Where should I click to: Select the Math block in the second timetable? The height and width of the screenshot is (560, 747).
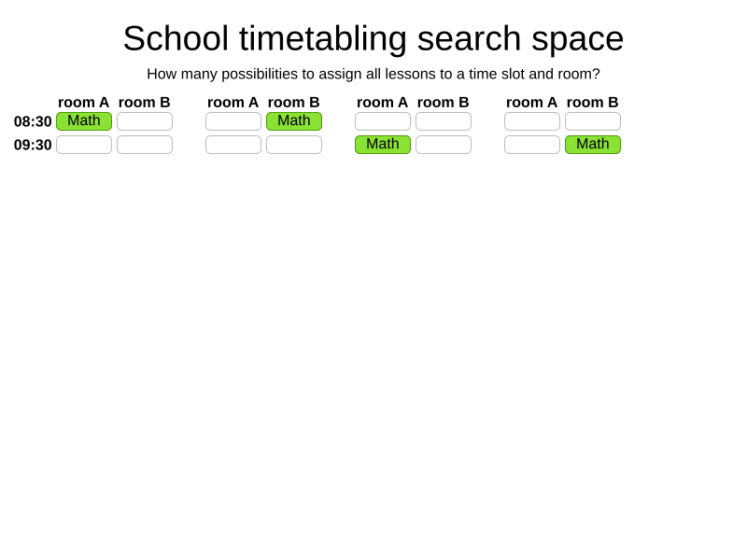tap(294, 121)
